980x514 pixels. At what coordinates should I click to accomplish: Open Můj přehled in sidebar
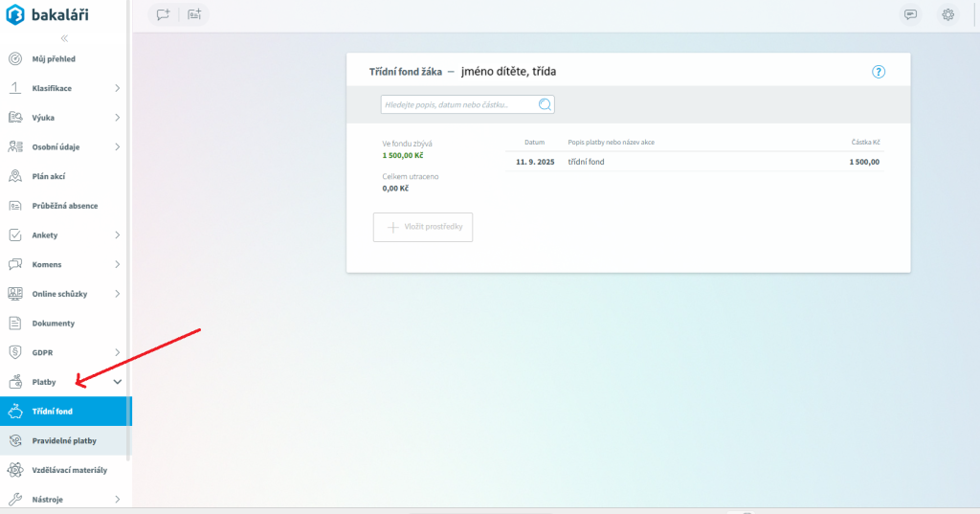pos(54,59)
